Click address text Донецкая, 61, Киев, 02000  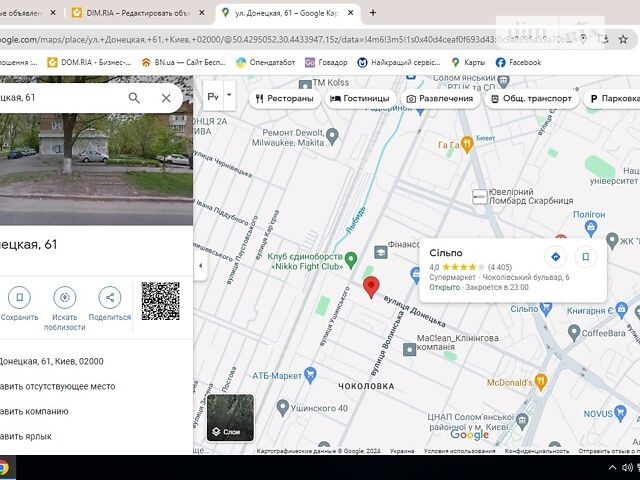point(51,361)
